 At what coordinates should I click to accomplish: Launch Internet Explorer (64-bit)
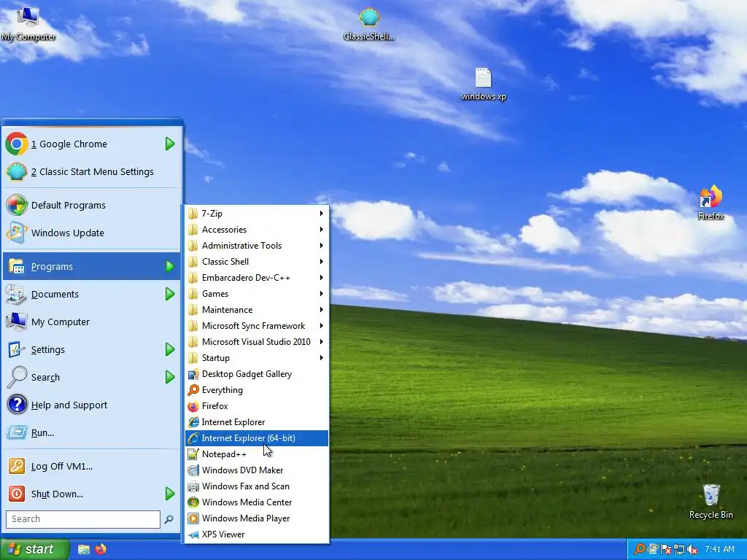tap(257, 438)
